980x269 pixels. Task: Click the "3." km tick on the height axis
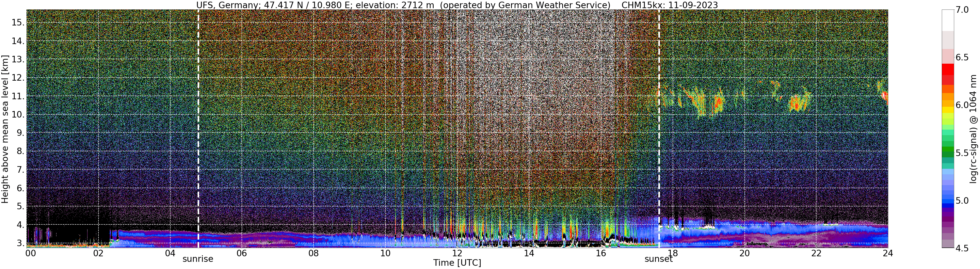pos(20,243)
